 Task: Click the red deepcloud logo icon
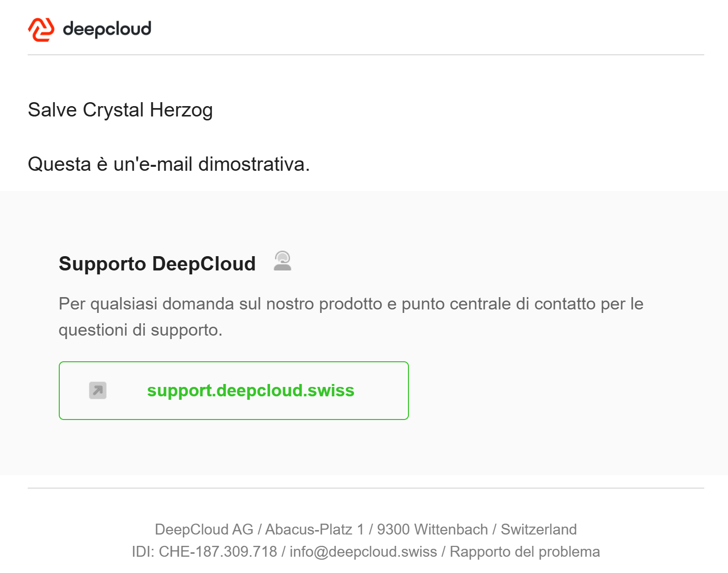click(x=41, y=30)
